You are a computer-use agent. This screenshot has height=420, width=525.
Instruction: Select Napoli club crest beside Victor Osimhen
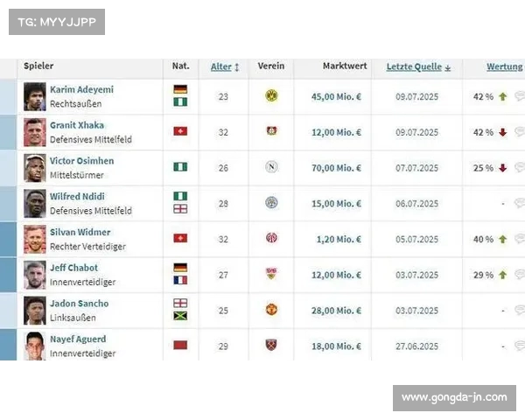(x=271, y=167)
